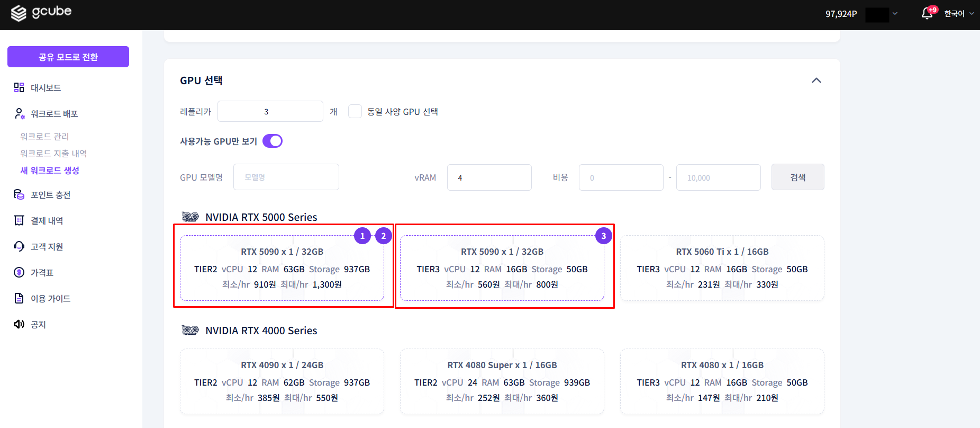980x428 pixels.
Task: Click the price list coin icon
Action: [x=19, y=272]
